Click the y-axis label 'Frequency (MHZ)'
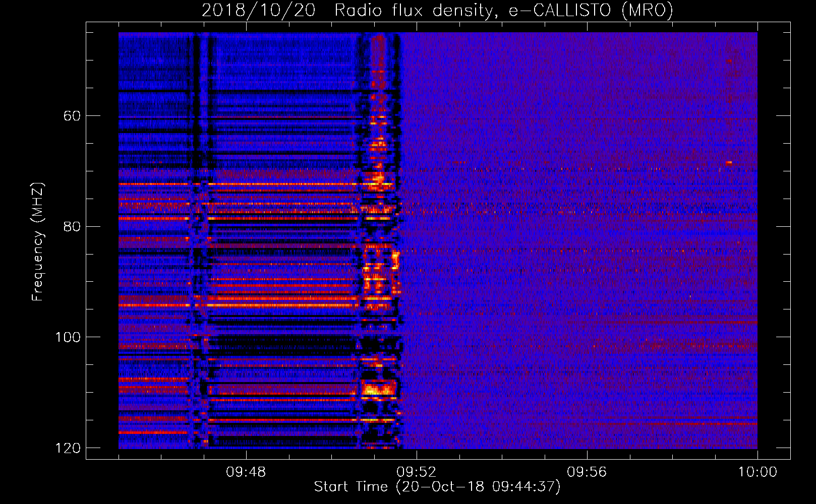The image size is (816, 504). coord(38,242)
